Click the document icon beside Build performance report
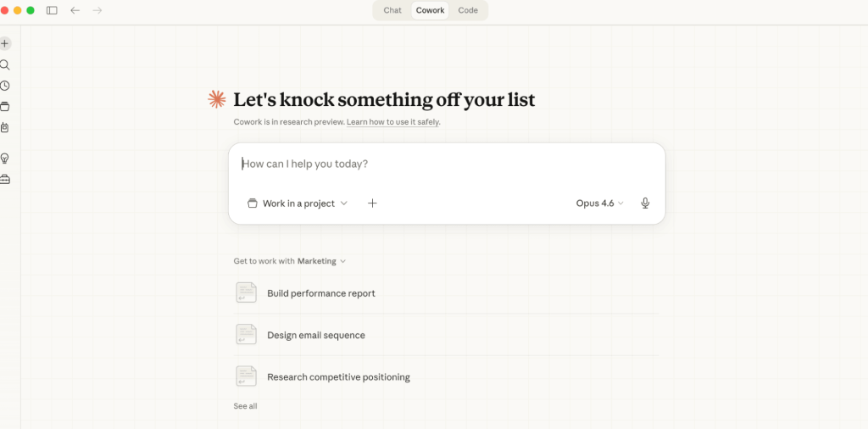The height and width of the screenshot is (429, 868). (247, 292)
